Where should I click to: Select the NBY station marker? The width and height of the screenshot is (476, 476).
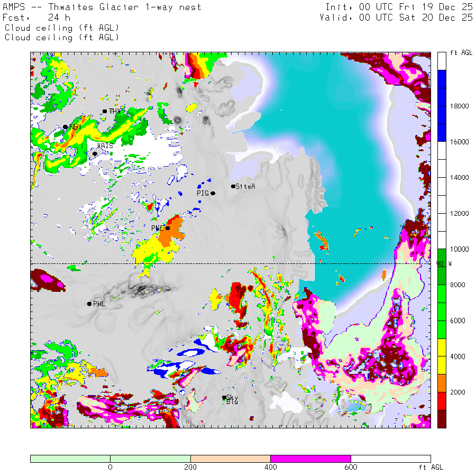65,127
